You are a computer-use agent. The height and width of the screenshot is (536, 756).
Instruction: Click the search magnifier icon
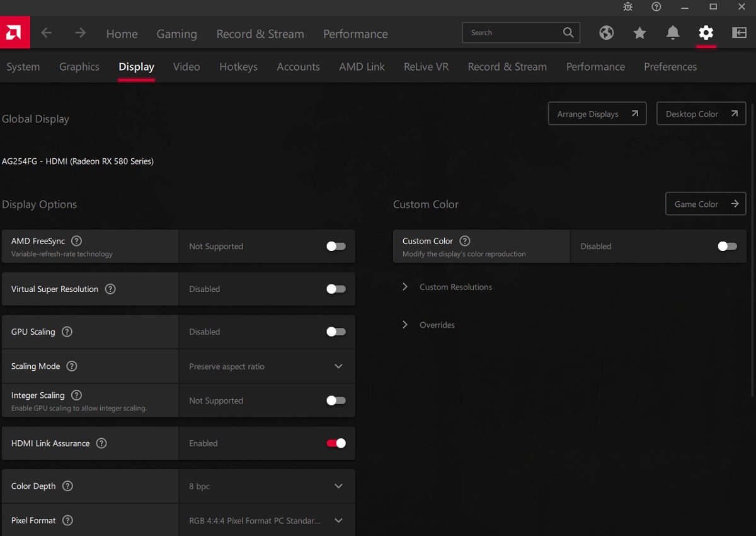tap(568, 32)
